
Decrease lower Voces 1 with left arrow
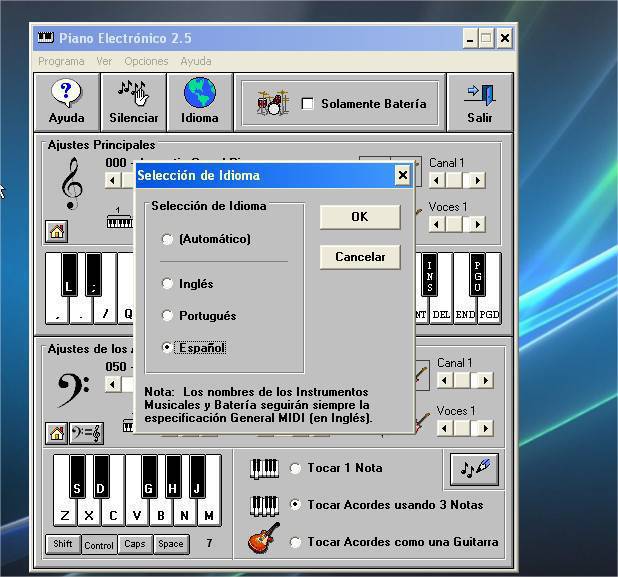436,428
